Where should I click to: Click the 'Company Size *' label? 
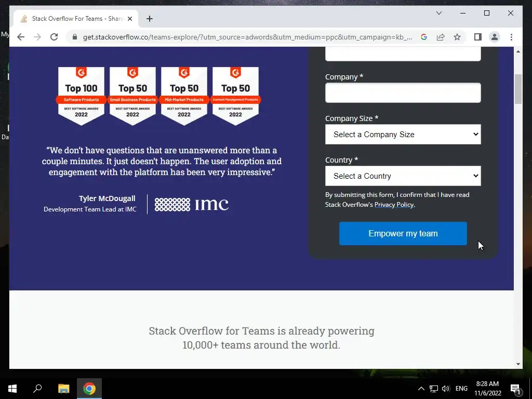tap(352, 118)
